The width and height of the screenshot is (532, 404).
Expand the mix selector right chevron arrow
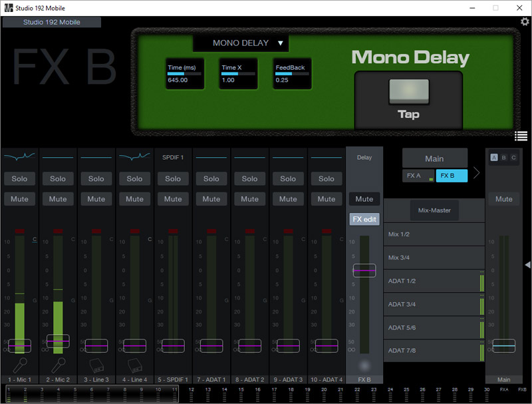(x=476, y=173)
